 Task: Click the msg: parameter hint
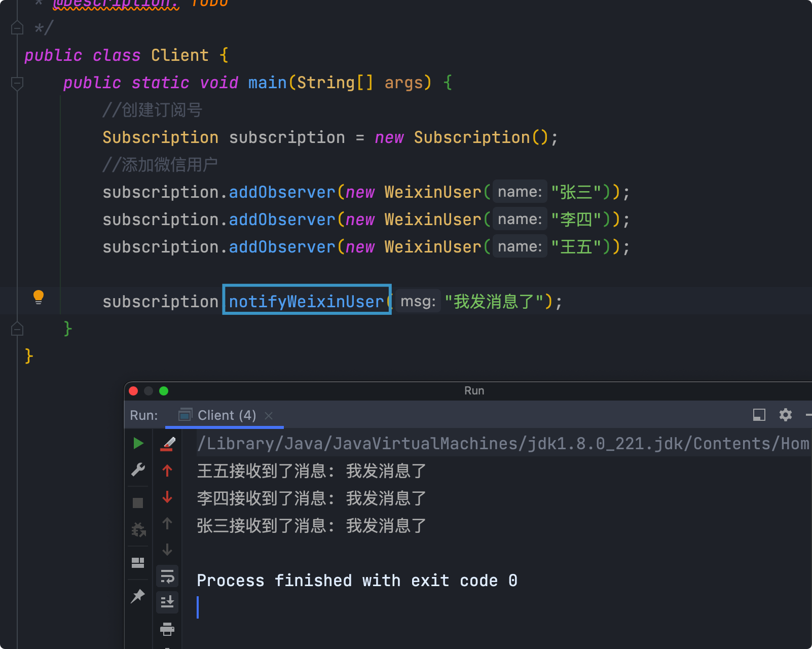[x=418, y=301]
